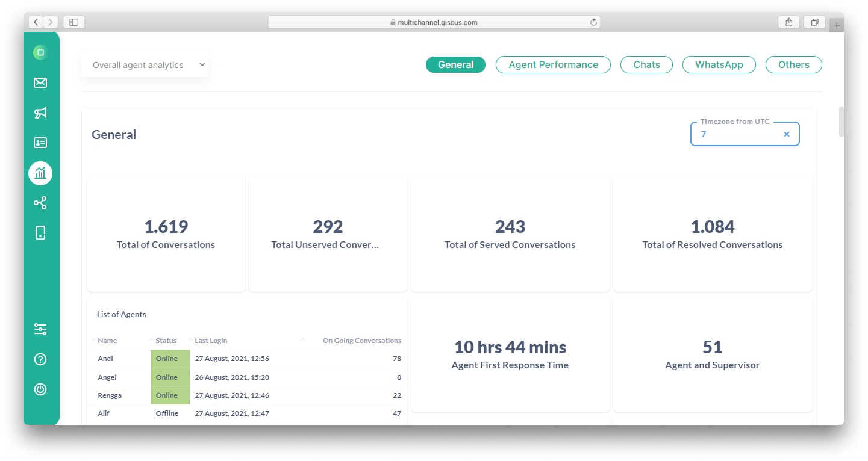Click ongoing conversations value 78
The height and width of the screenshot is (461, 868).
396,359
